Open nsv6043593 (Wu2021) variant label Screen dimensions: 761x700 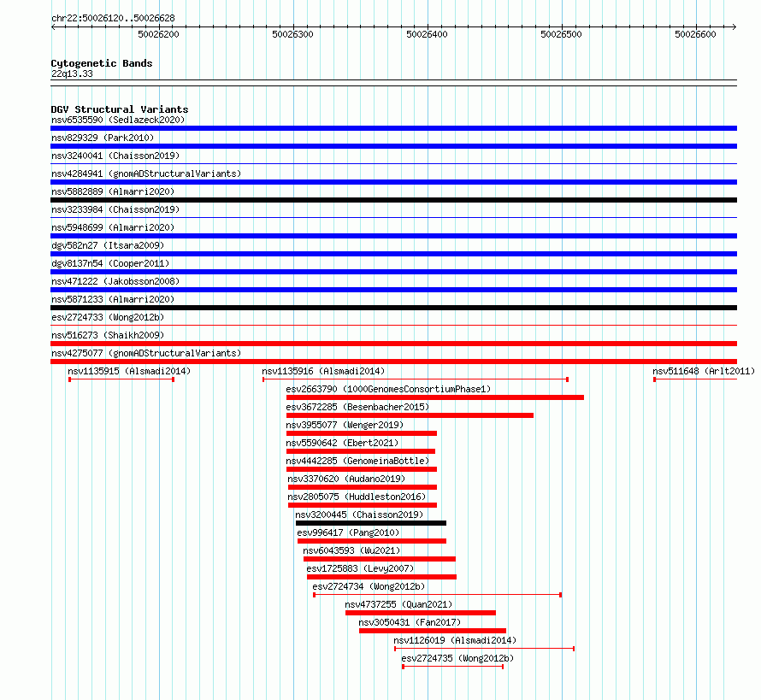(352, 550)
